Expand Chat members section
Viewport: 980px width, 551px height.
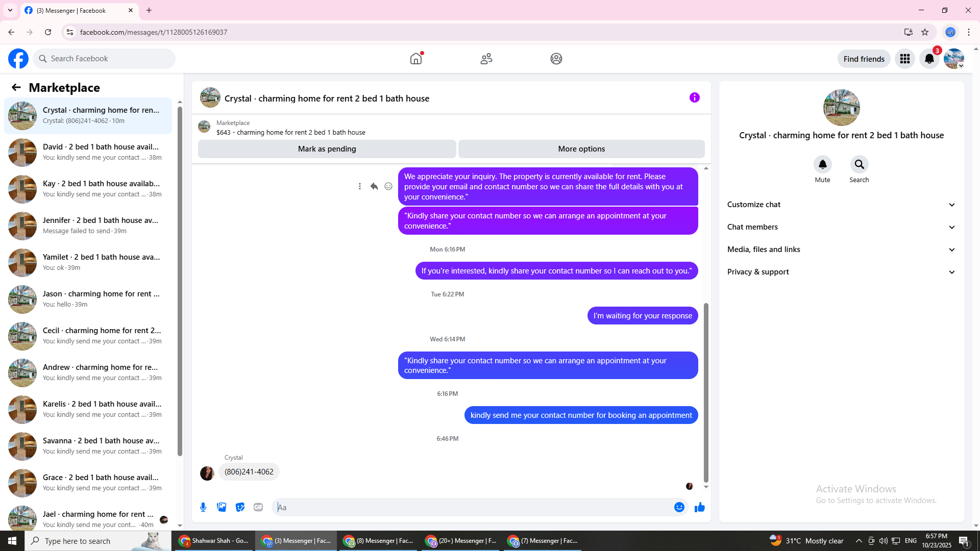click(x=841, y=227)
